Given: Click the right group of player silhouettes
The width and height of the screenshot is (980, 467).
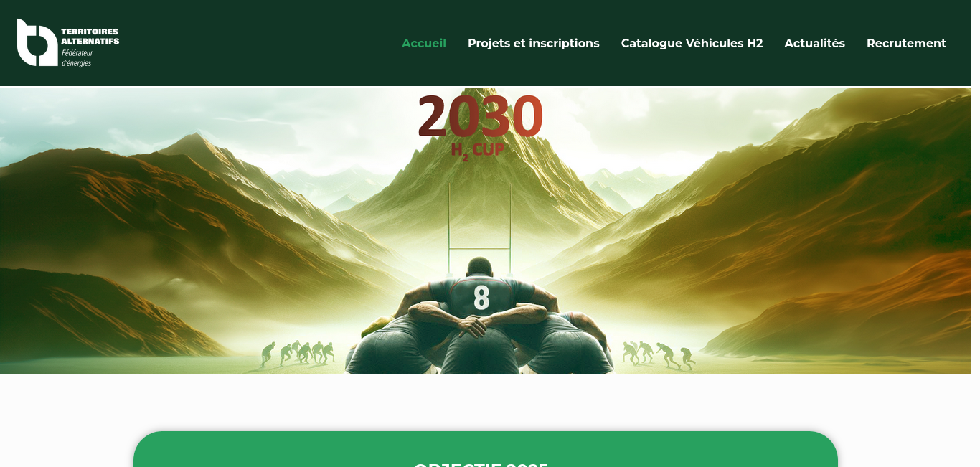Looking at the screenshot, I should [659, 354].
